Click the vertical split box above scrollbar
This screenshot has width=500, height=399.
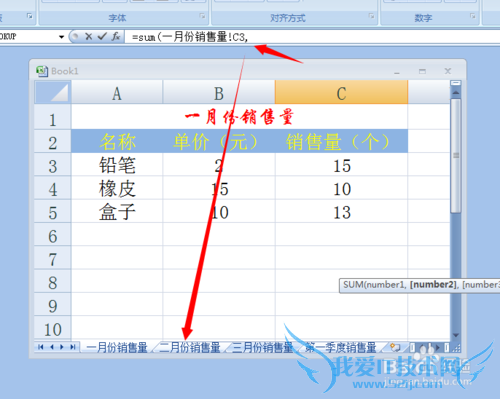pos(456,83)
